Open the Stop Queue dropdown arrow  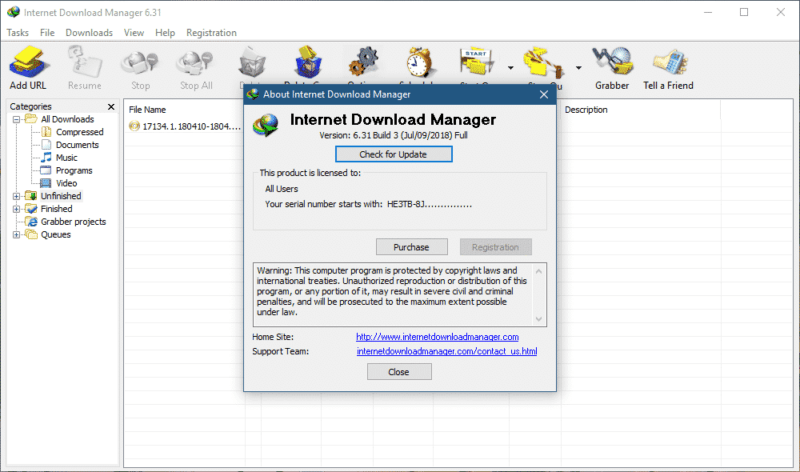[579, 67]
